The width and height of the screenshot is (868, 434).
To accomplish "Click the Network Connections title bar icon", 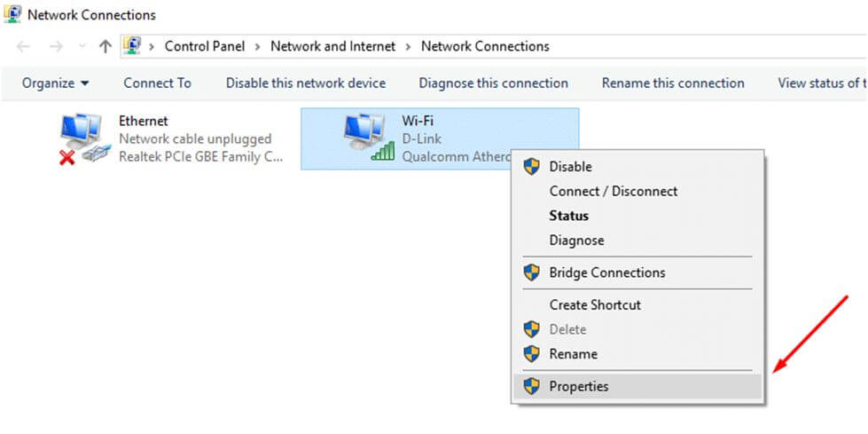I will 12,14.
